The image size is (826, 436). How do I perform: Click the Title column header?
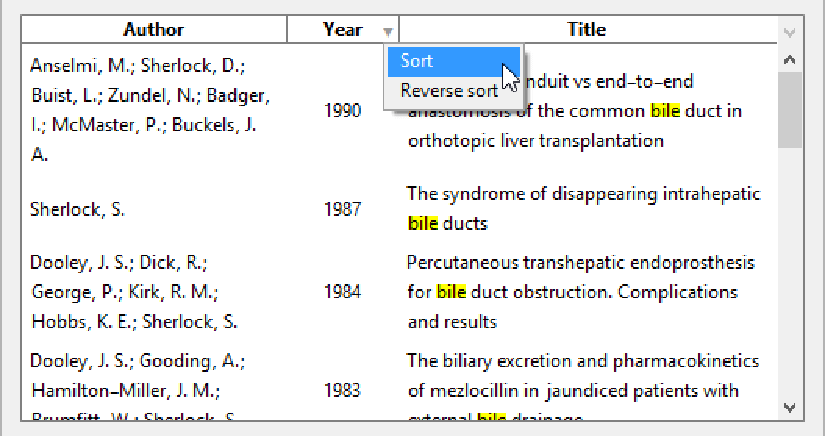tap(586, 30)
